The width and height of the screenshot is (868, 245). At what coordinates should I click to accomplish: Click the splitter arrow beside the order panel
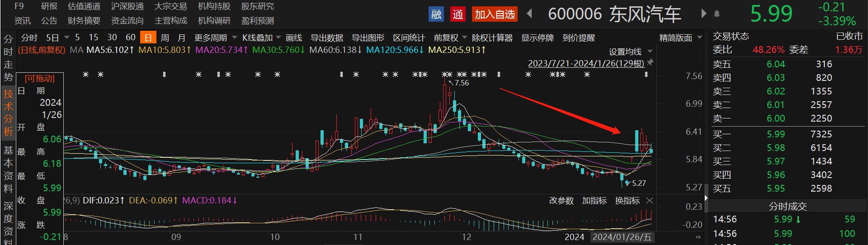[706, 198]
